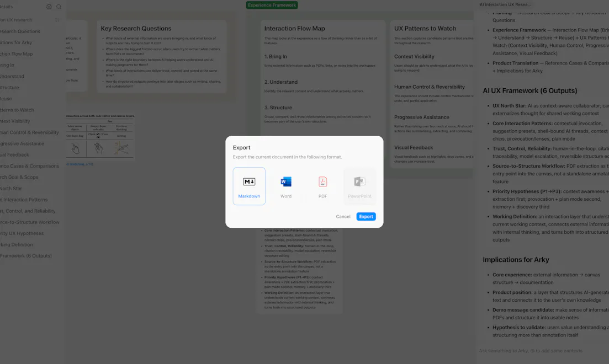Open Source-to-Structure Workflow outline entry
Screen dimensions: 609x364
[x=29, y=222]
